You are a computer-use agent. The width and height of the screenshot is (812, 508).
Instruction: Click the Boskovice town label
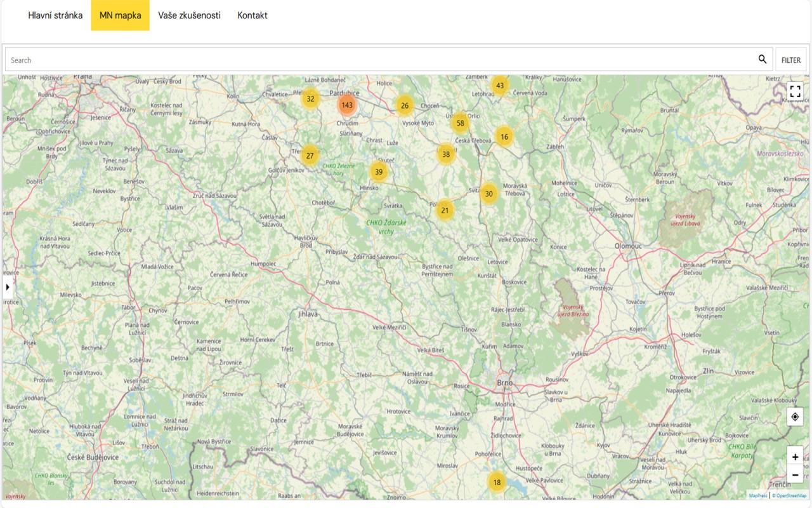[514, 282]
